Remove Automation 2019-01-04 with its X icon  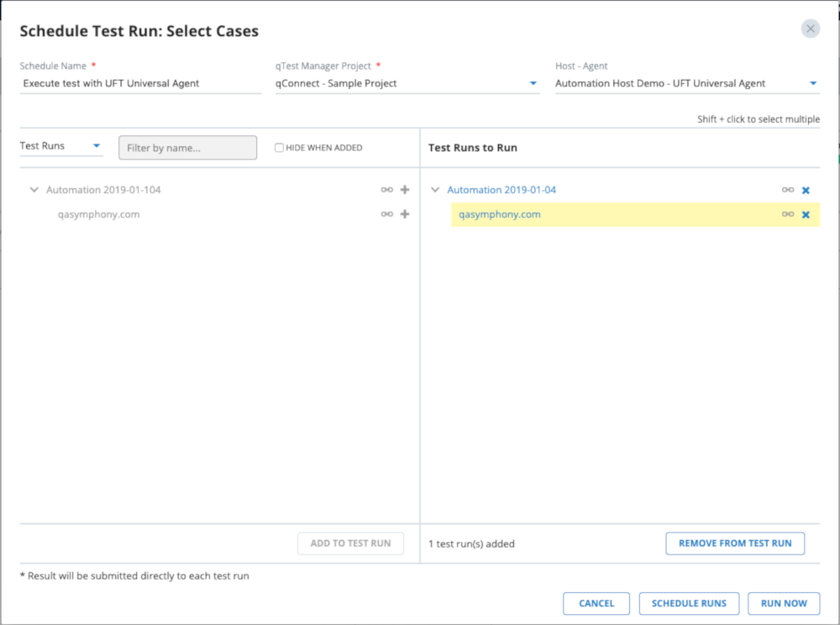[806, 190]
